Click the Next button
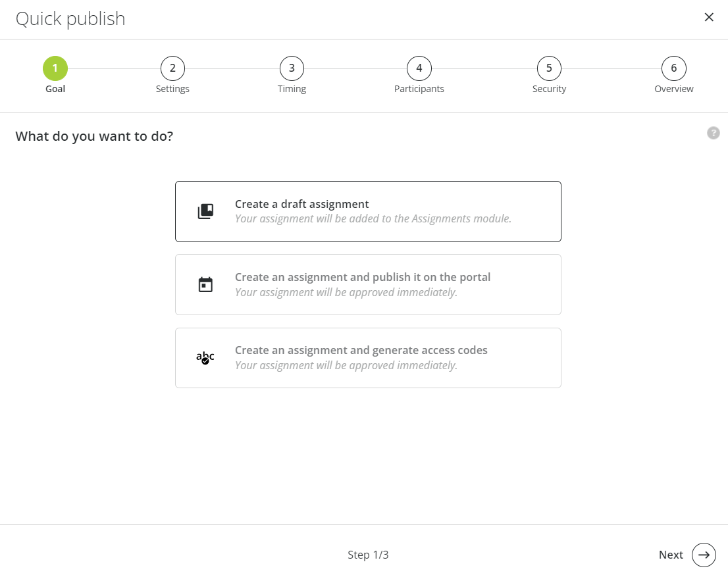Screen dimensions: 728x581 671,555
